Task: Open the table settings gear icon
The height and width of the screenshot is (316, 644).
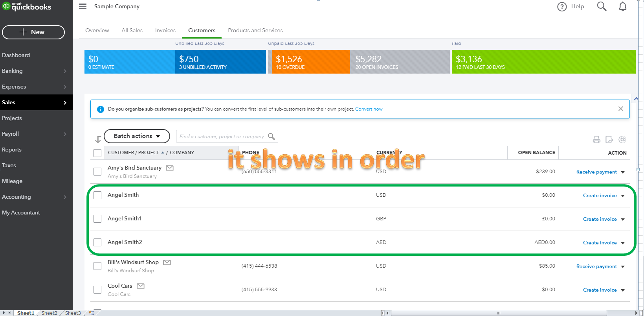Action: point(622,139)
